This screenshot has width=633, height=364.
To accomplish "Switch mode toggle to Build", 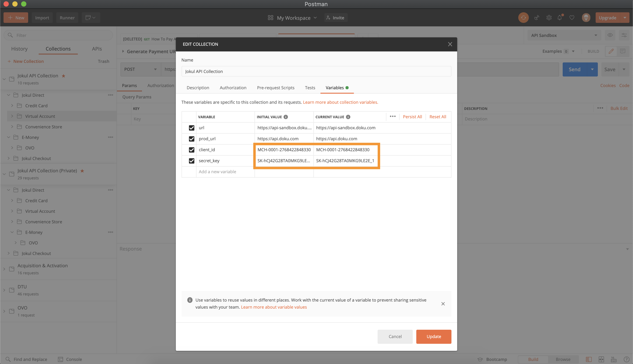I will [533, 359].
